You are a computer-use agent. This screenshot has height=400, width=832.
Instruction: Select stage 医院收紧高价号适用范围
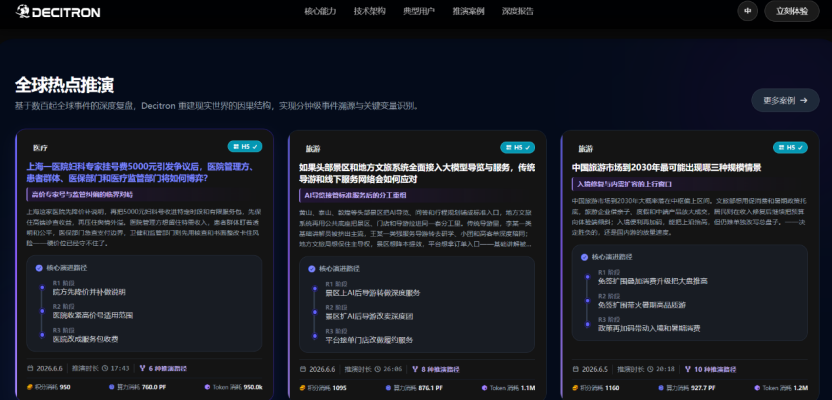92,315
